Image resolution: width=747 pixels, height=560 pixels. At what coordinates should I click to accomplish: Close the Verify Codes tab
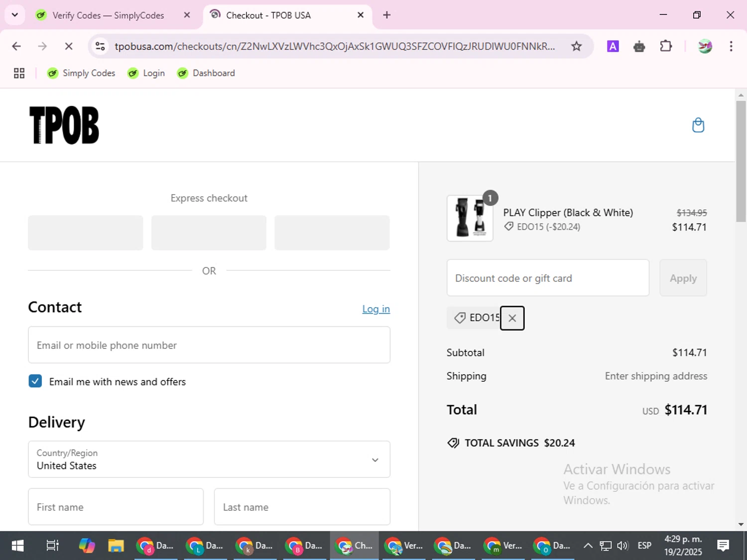187,15
